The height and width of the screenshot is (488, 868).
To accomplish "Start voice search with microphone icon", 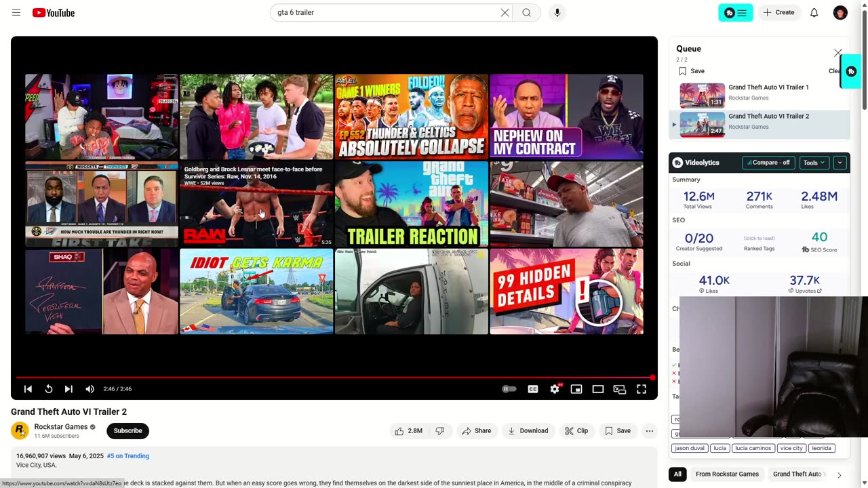I will (x=557, y=13).
